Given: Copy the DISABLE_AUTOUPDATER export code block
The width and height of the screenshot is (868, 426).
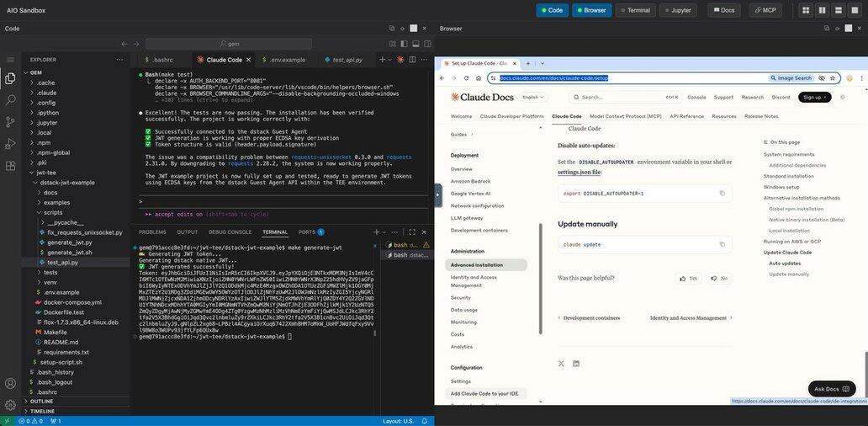Looking at the screenshot, I should 722,194.
